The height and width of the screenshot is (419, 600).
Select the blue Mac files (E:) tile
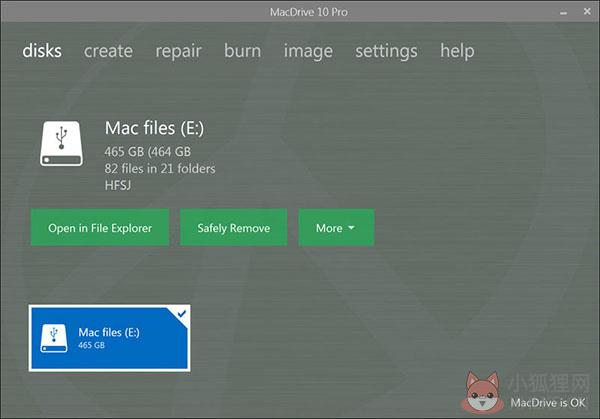pos(109,338)
